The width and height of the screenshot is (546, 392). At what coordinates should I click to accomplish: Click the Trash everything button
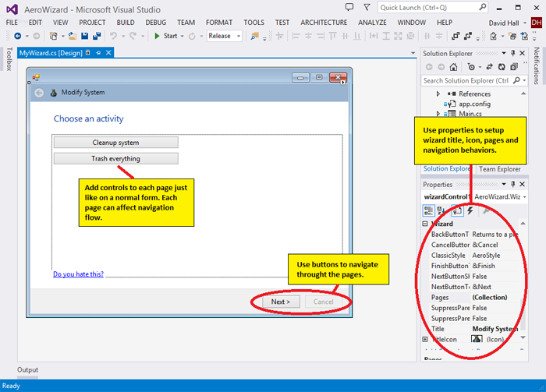click(x=116, y=158)
